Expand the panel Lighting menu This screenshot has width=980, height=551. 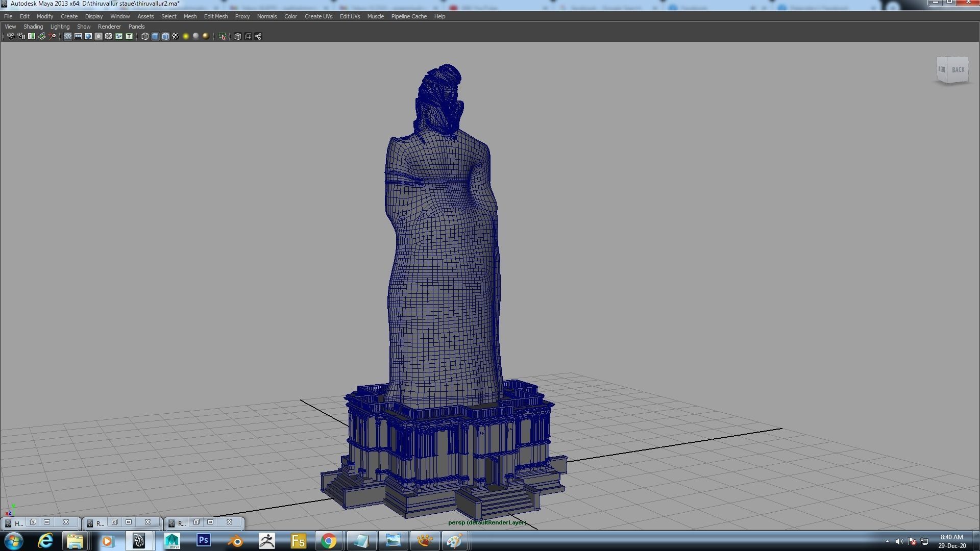(x=60, y=27)
